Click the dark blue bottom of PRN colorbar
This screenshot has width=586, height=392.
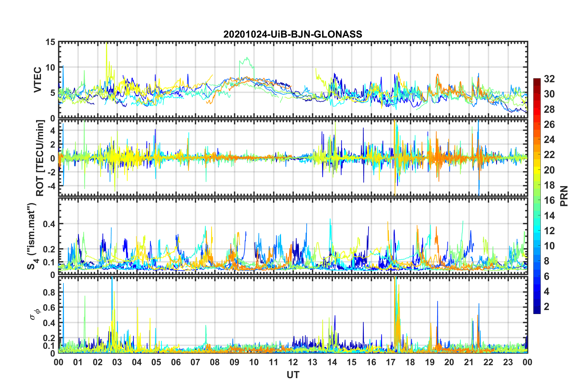[x=537, y=311]
